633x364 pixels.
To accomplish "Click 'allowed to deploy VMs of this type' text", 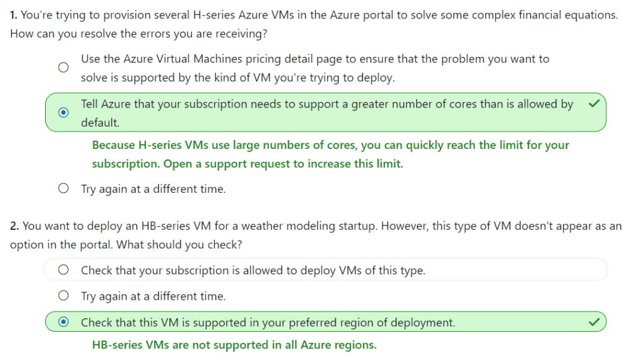I will (x=253, y=270).
